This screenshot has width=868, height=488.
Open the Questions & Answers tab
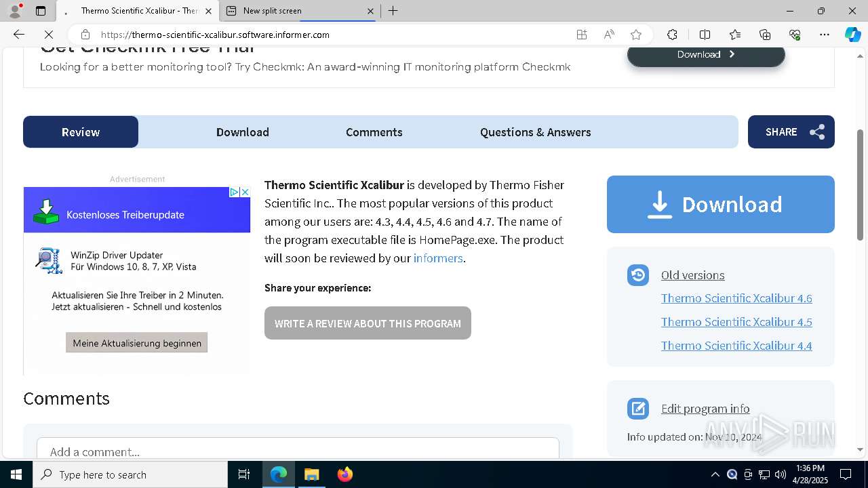click(536, 132)
